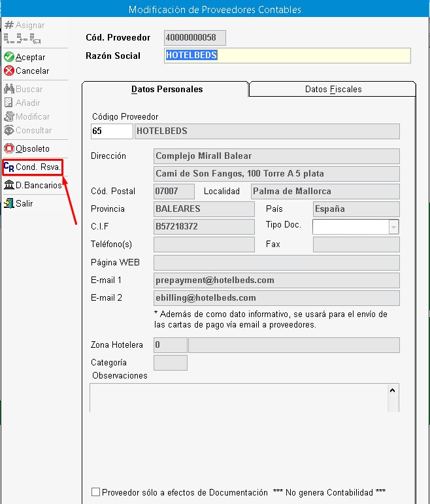Screen dimensions: 430x504
Task: Switch to the Datos Fiscales tab
Action: coord(333,89)
